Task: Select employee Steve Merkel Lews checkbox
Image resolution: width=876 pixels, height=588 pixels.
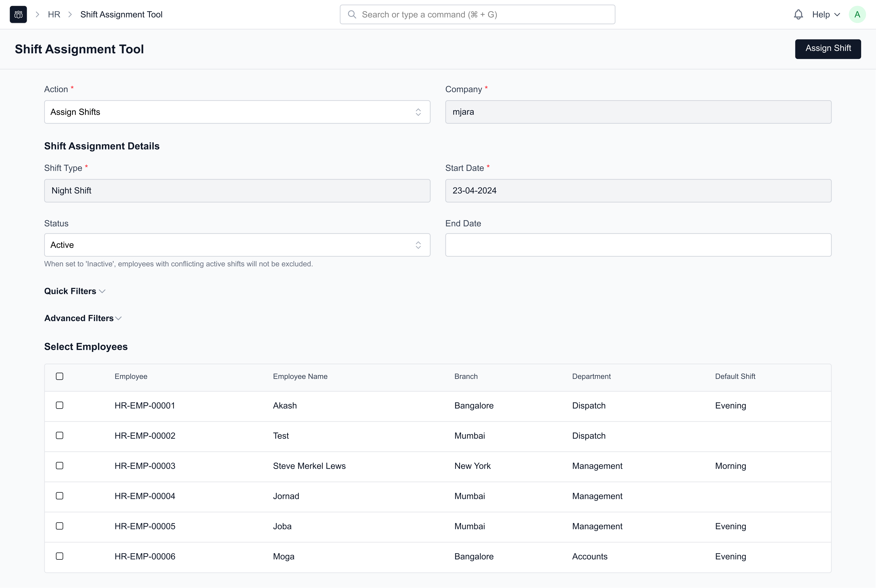Action: 60,466
